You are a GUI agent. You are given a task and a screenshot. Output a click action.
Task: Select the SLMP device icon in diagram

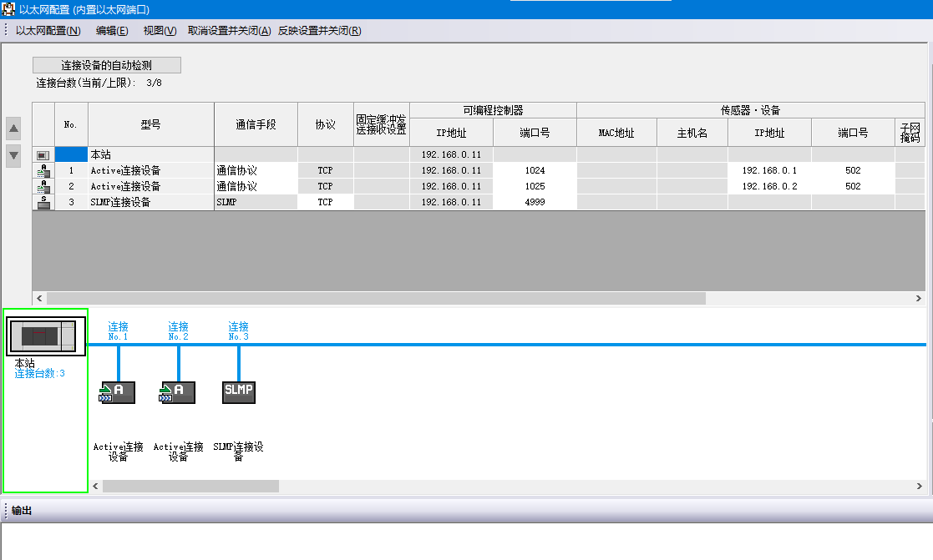[x=238, y=393]
